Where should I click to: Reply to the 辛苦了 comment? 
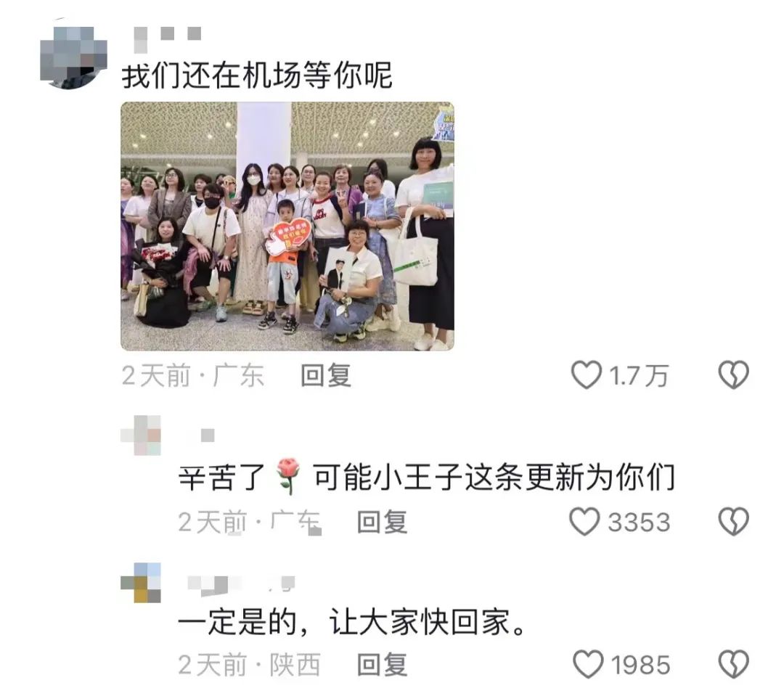(382, 522)
